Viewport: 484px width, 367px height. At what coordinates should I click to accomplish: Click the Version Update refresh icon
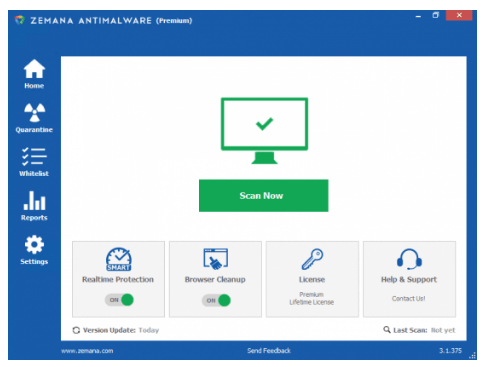pos(76,330)
